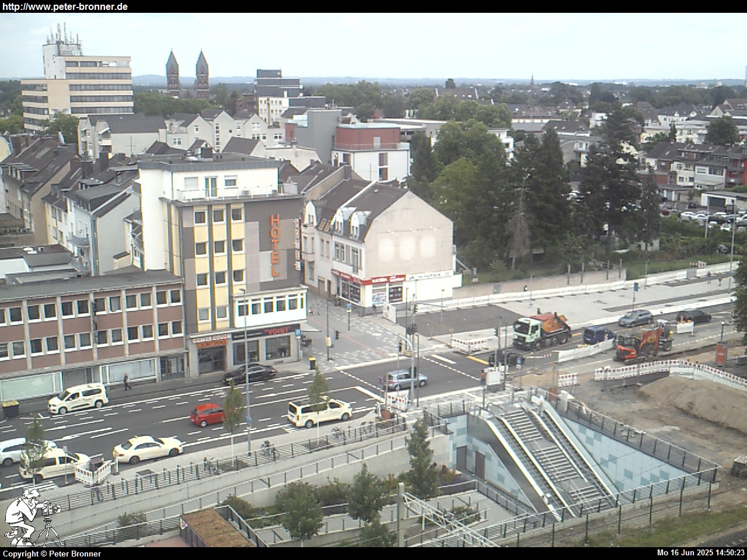747x560 pixels.
Task: Click the timestamp Mo 16 Jun 2025 14:50:23
Action: click(x=700, y=553)
